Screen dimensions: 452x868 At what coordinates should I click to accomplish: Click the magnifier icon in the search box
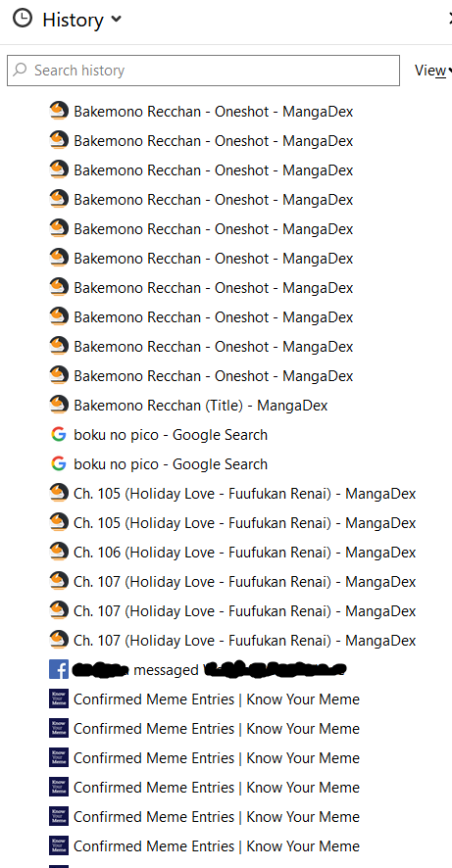[20, 70]
